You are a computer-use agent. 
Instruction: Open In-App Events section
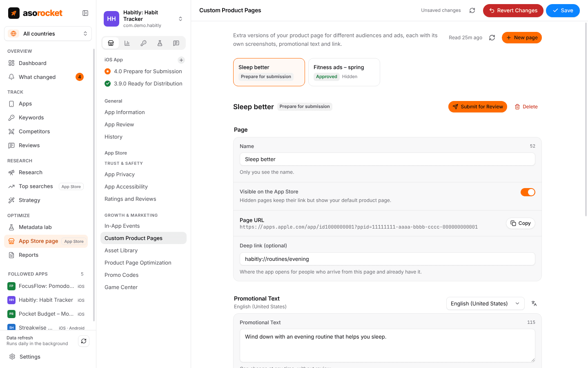(143, 226)
